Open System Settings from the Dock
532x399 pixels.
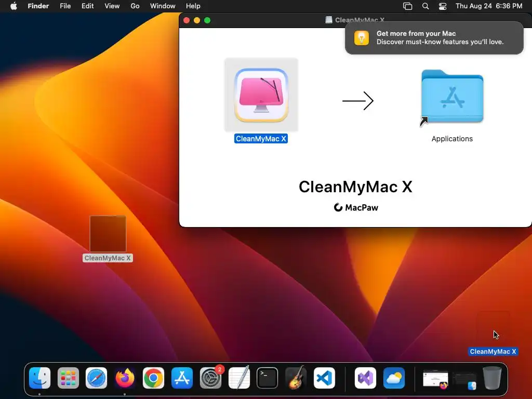pos(211,378)
